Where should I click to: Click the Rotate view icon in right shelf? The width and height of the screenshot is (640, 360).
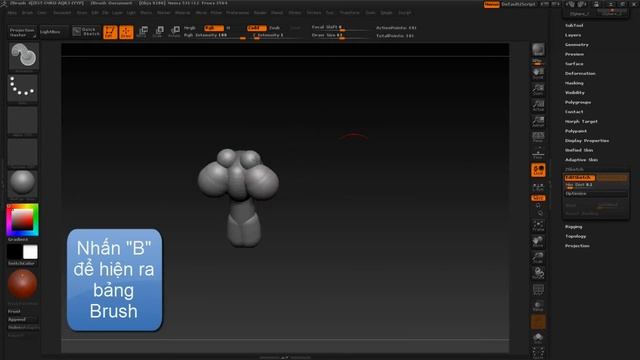click(x=538, y=273)
